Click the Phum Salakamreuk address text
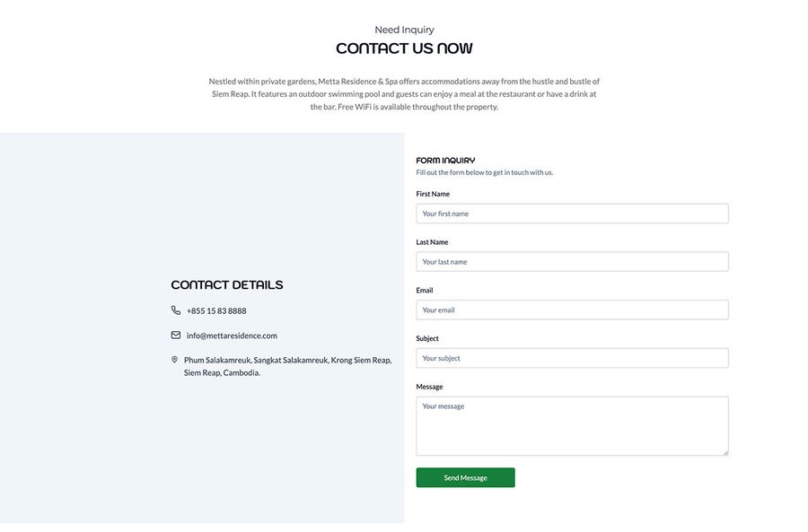Viewport: 808px width, 532px height. (x=287, y=366)
